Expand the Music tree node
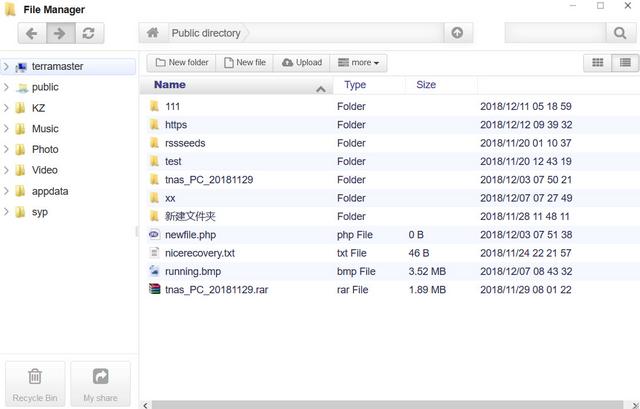 click(x=6, y=129)
